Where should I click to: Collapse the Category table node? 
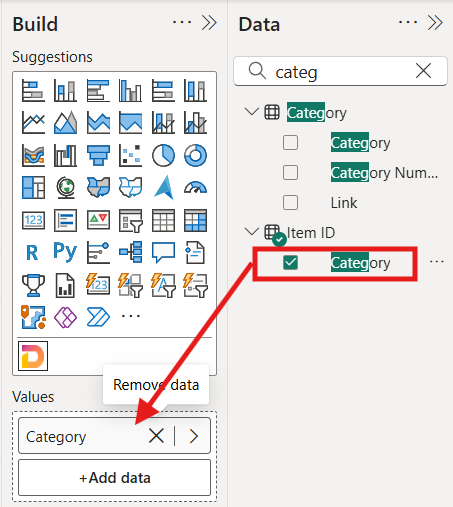pyautogui.click(x=252, y=112)
